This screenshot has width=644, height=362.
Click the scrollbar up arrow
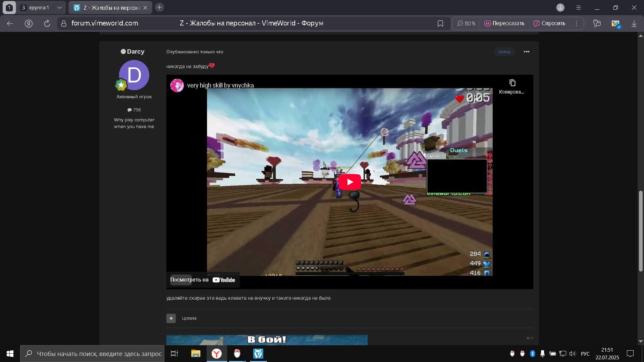641,36
